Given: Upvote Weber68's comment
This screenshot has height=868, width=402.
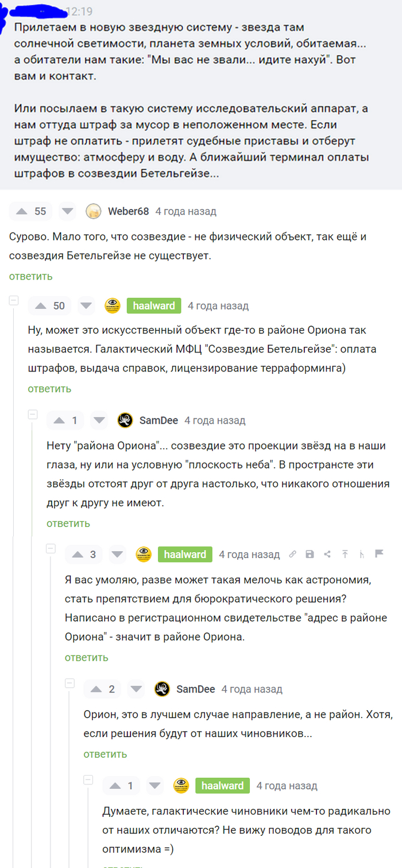Looking at the screenshot, I should pyautogui.click(x=22, y=211).
